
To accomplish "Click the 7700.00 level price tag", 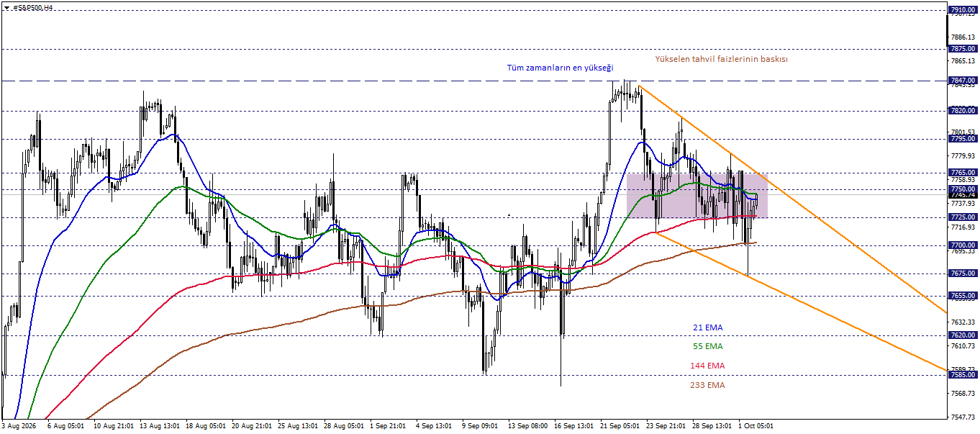I will click(963, 245).
